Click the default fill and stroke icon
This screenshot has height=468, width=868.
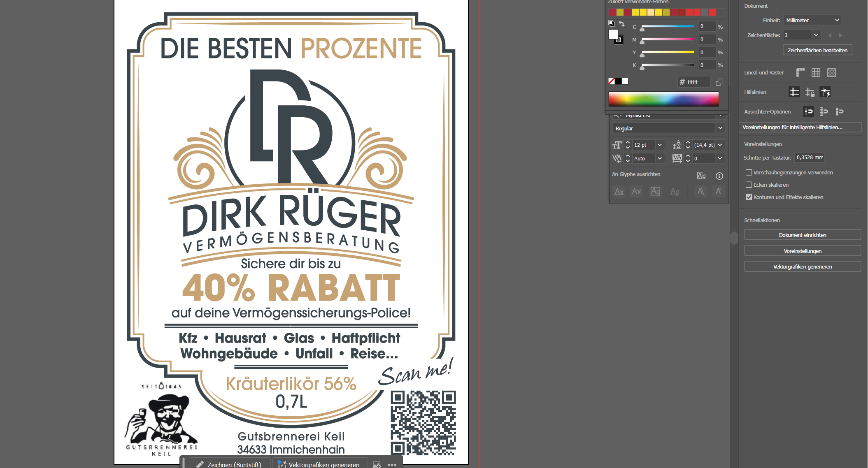click(x=611, y=23)
